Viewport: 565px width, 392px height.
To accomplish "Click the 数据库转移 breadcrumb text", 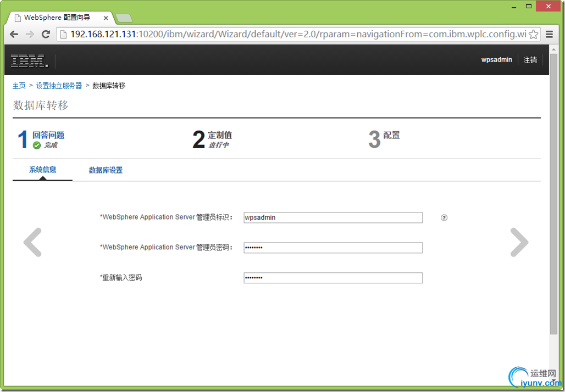I will (109, 86).
